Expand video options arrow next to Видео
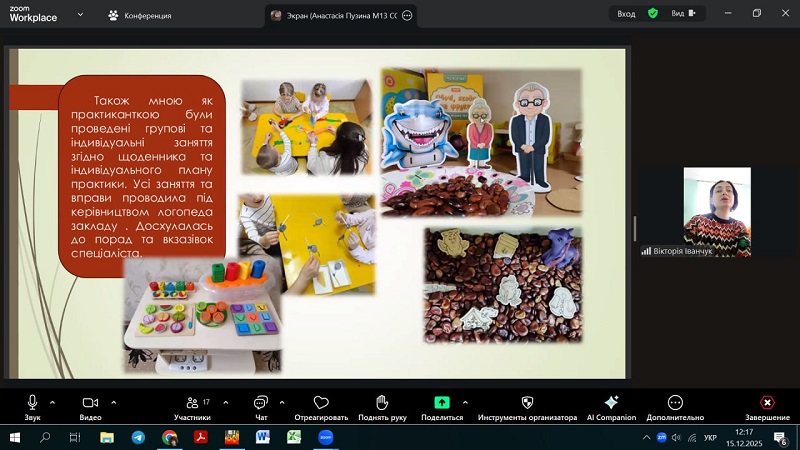This screenshot has height=450, width=800. 113,402
